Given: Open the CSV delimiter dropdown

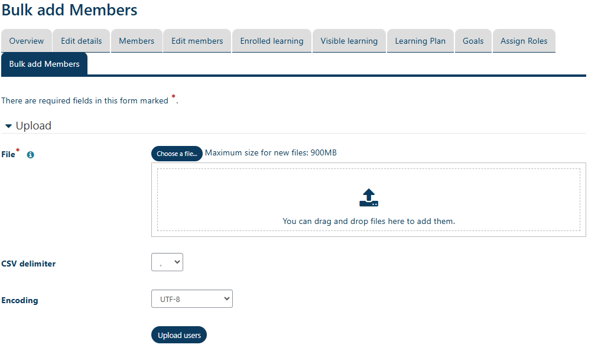Looking at the screenshot, I should [167, 262].
